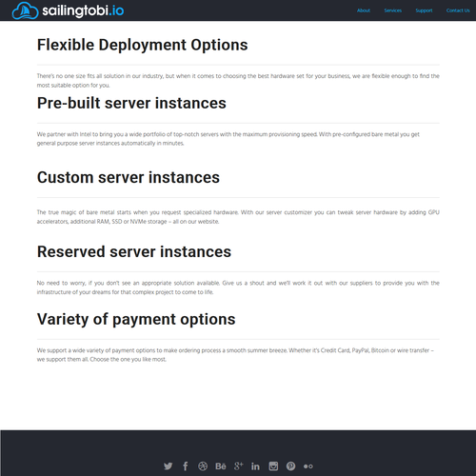Click paragraph starting 'We partner with Intel'
This screenshot has height=476, width=476.
228,139
